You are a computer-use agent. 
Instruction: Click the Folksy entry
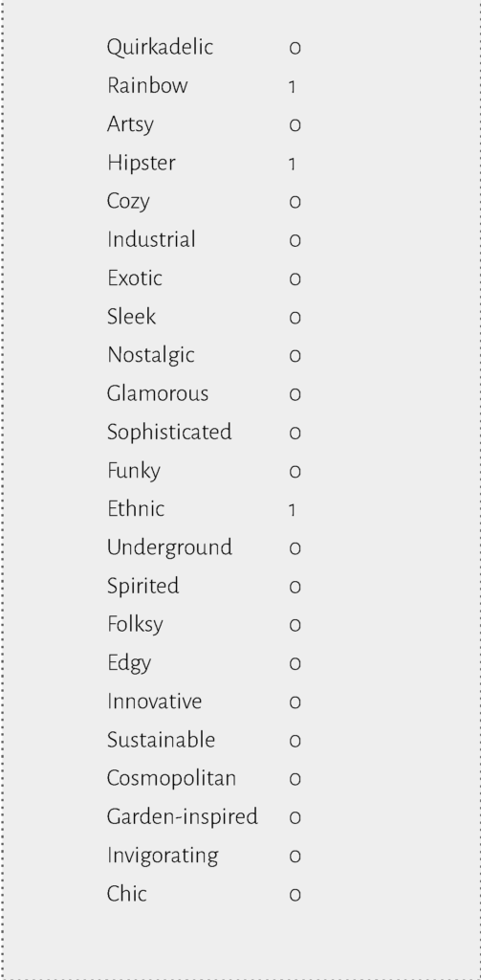[x=135, y=625]
